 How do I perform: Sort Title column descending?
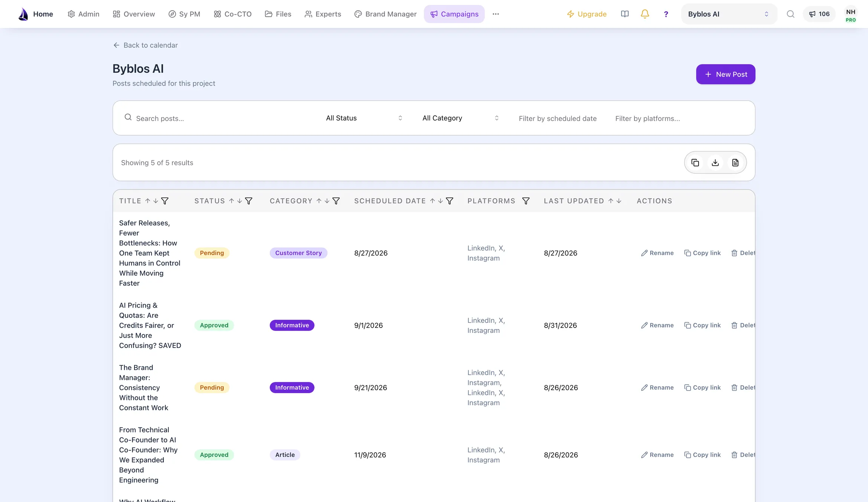pos(156,201)
